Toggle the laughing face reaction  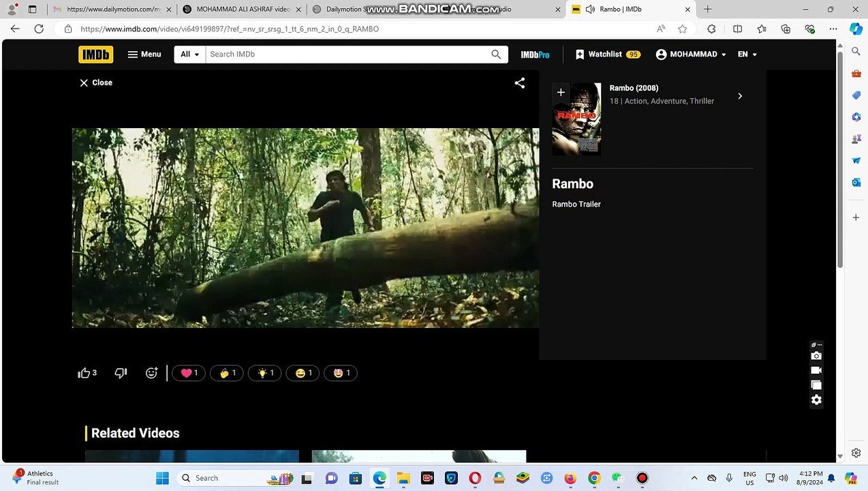[x=303, y=373]
